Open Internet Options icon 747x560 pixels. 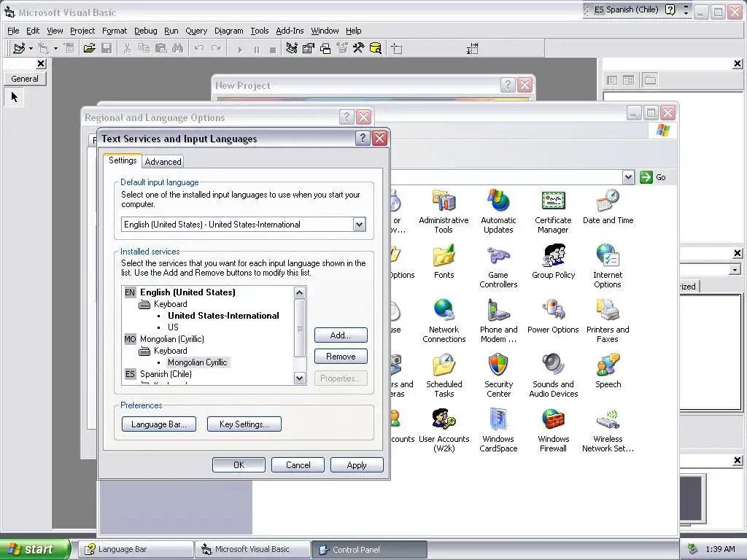click(608, 267)
